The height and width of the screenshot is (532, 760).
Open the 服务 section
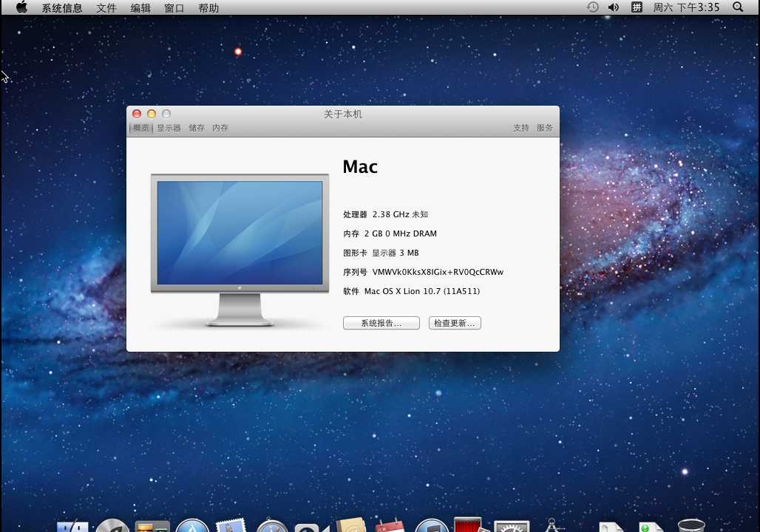(544, 128)
